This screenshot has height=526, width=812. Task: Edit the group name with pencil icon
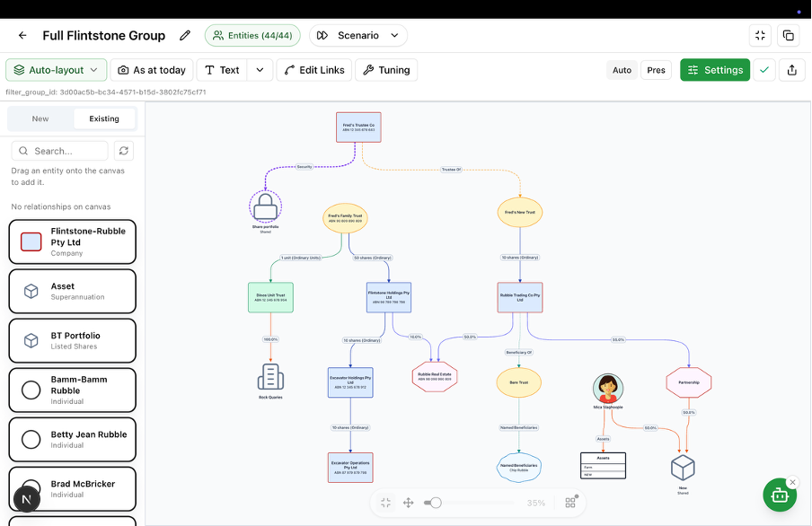(185, 35)
